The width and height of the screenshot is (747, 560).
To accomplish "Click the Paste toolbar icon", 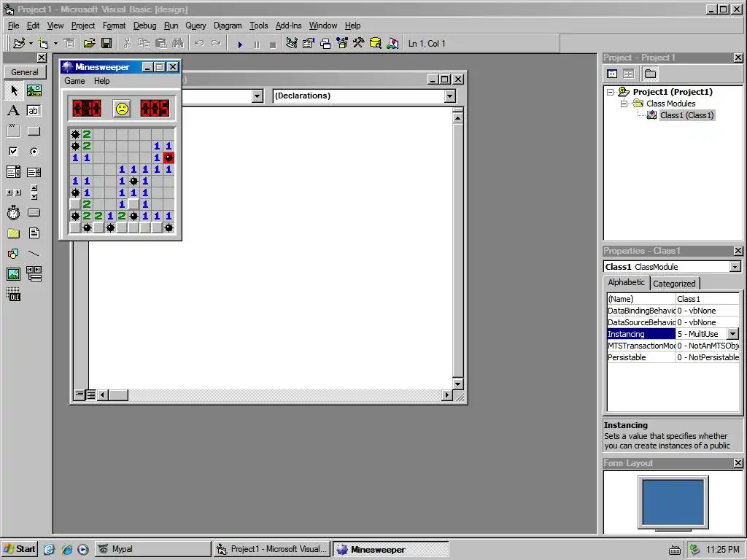I will point(161,43).
